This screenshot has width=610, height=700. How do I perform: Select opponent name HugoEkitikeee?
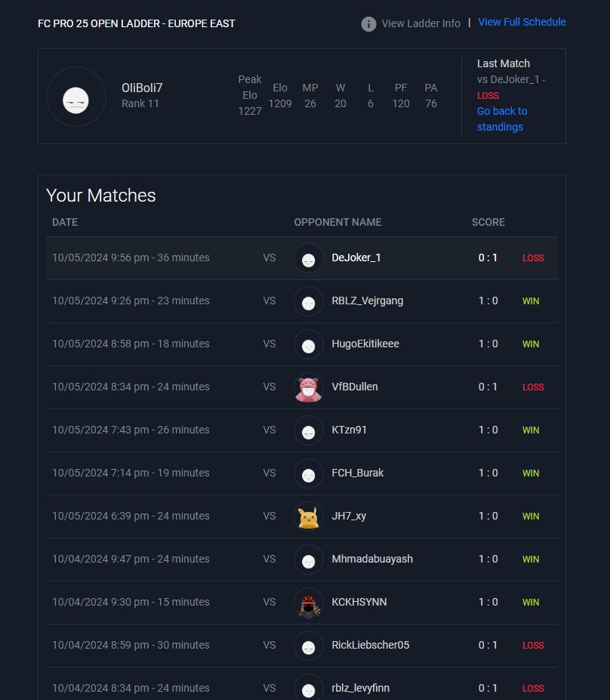pyautogui.click(x=365, y=344)
